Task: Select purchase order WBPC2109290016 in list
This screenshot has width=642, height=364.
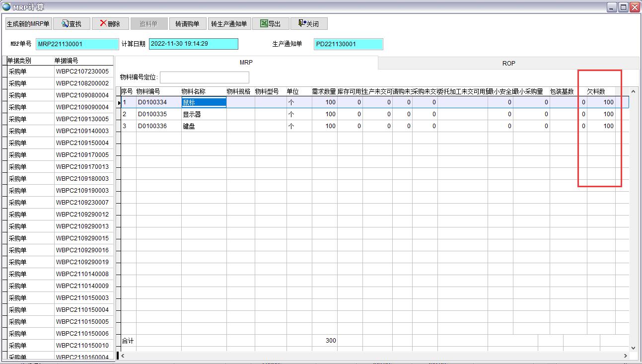Action: point(82,250)
